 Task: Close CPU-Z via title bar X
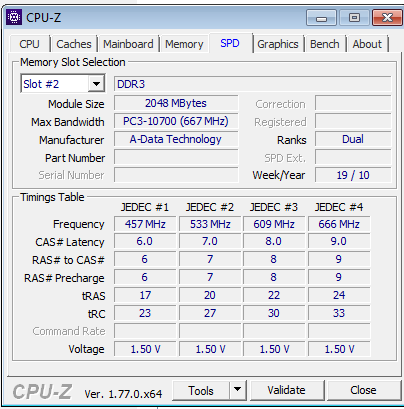(x=387, y=17)
